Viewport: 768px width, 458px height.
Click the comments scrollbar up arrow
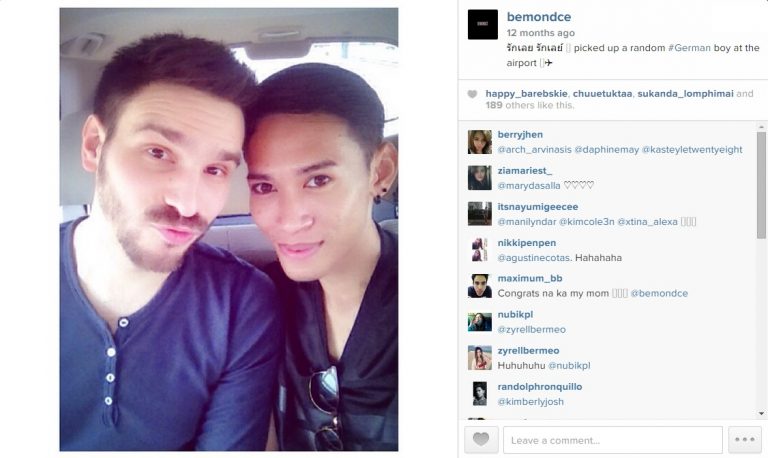pyautogui.click(x=761, y=127)
